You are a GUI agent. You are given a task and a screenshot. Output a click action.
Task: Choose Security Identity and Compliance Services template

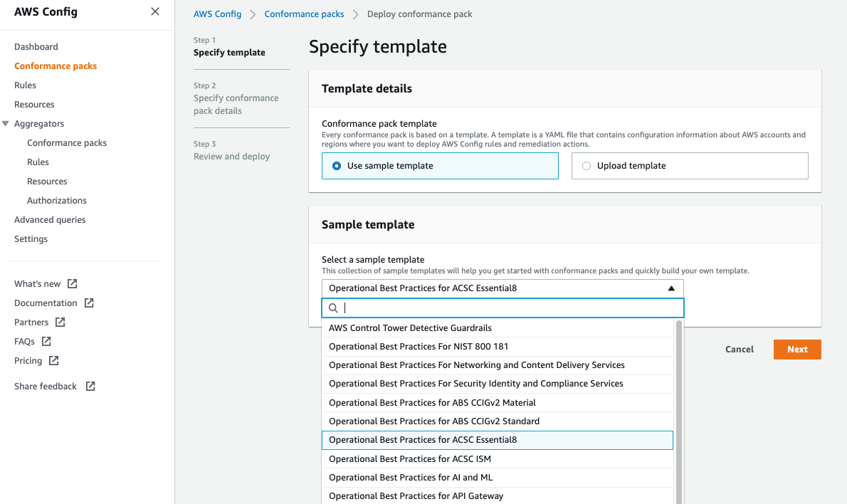point(498,384)
